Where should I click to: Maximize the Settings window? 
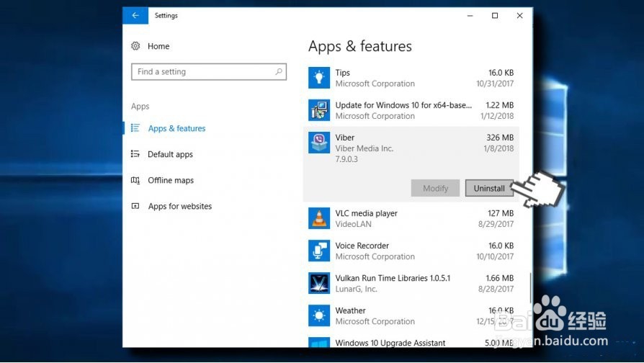(x=495, y=16)
